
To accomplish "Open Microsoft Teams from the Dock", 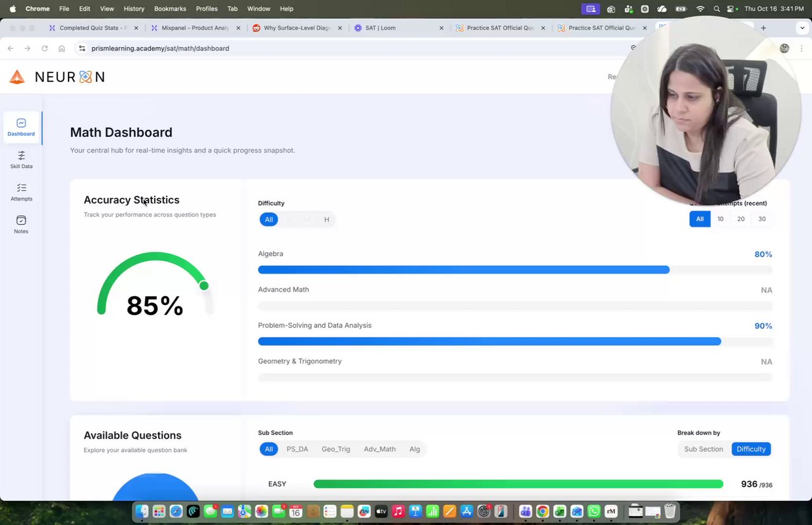I will click(x=525, y=511).
